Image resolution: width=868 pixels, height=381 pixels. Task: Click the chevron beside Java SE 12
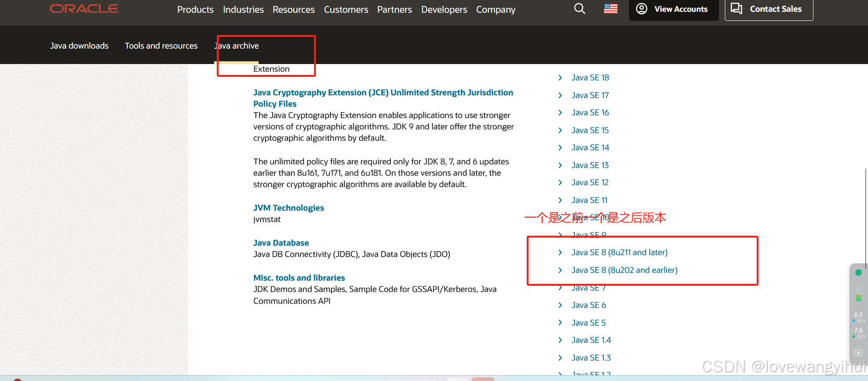pyautogui.click(x=560, y=183)
